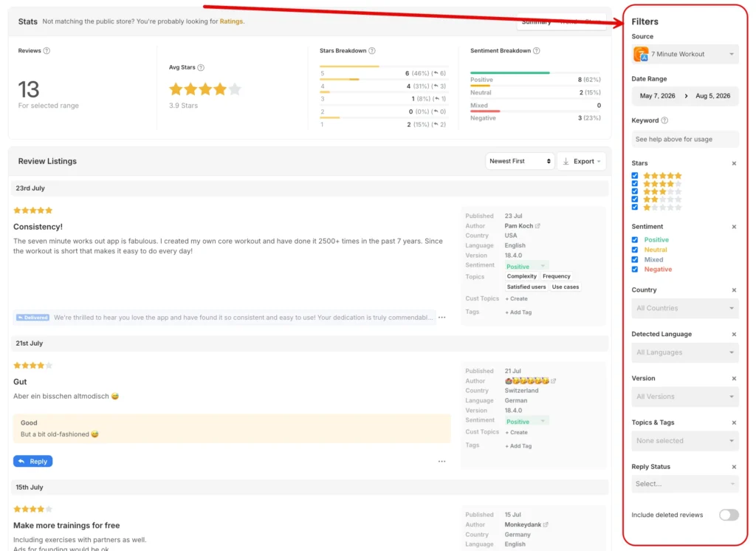Add Tag to the Consistency review
This screenshot has width=756, height=551.
coord(518,312)
